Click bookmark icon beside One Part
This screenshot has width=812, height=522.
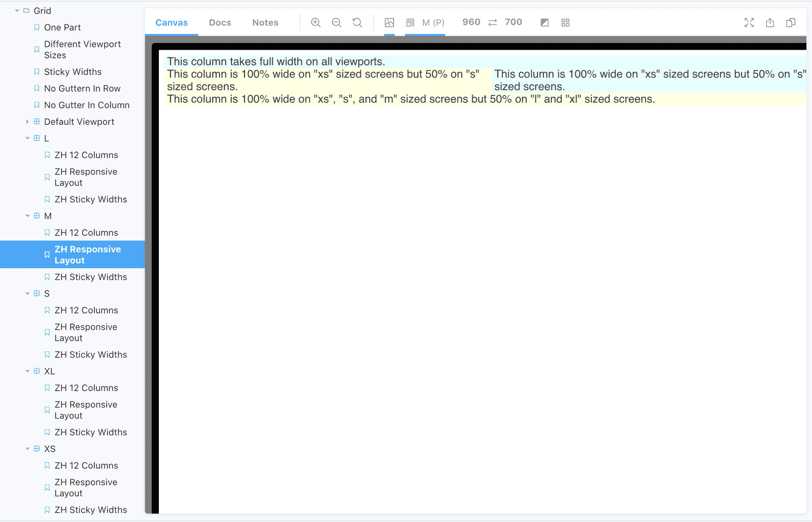[37, 27]
